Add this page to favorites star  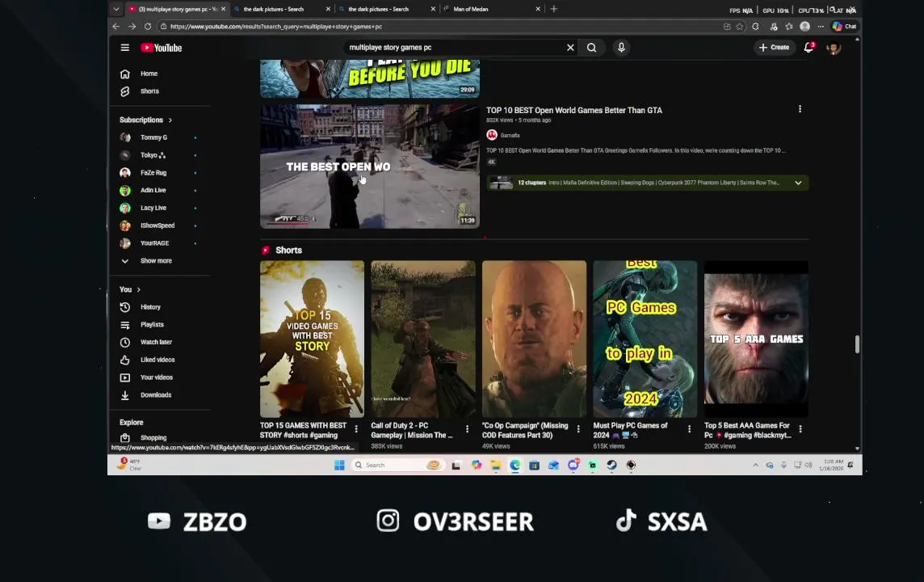[740, 27]
